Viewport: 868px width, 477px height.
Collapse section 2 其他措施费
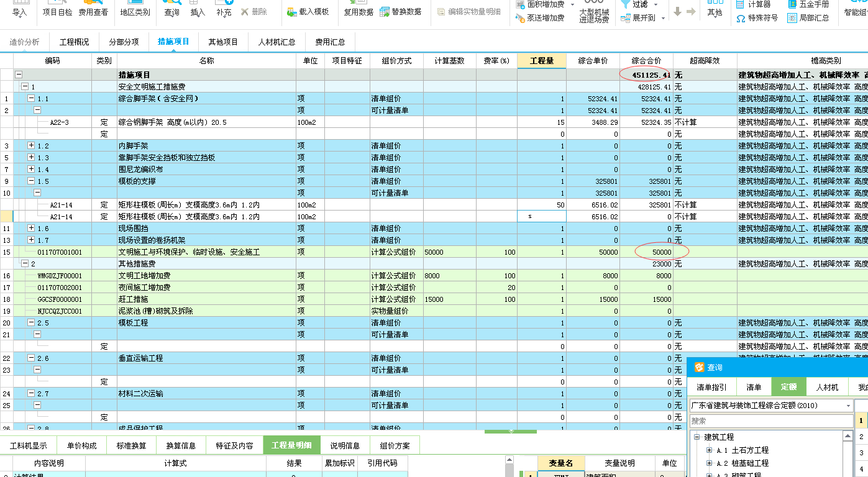click(25, 263)
